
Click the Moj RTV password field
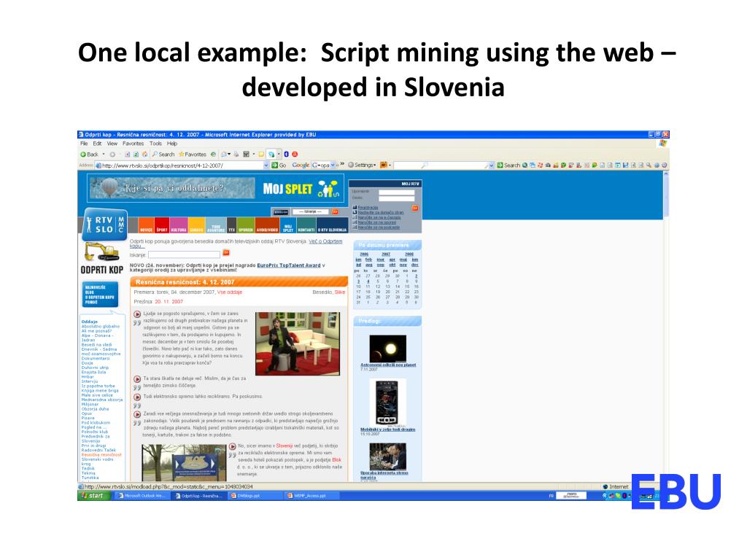396,198
